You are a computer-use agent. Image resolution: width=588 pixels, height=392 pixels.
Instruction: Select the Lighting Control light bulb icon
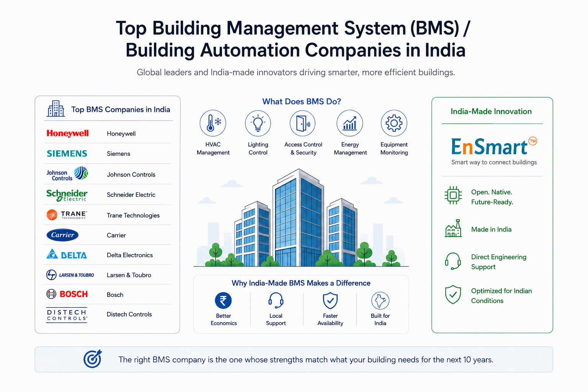[258, 123]
